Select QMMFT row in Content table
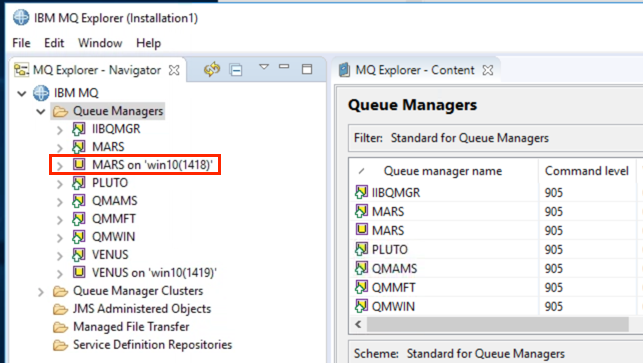This screenshot has width=643, height=363. point(495,288)
